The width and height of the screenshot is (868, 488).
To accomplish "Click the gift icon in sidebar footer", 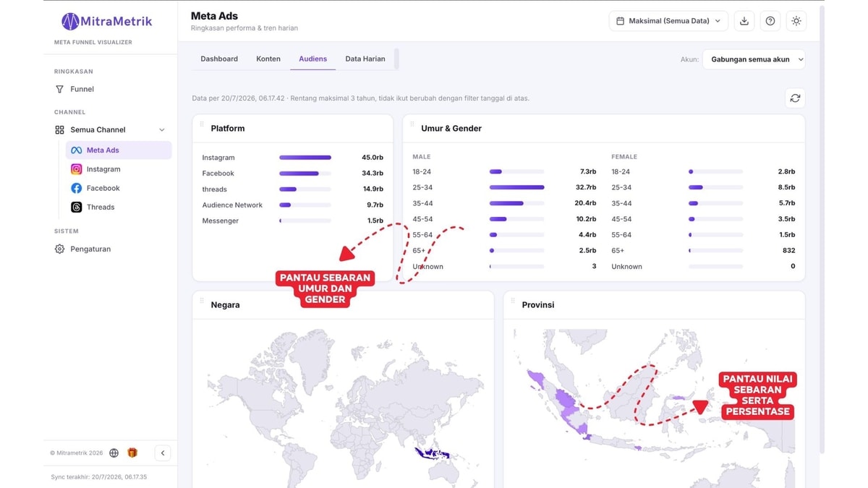I will tap(132, 453).
